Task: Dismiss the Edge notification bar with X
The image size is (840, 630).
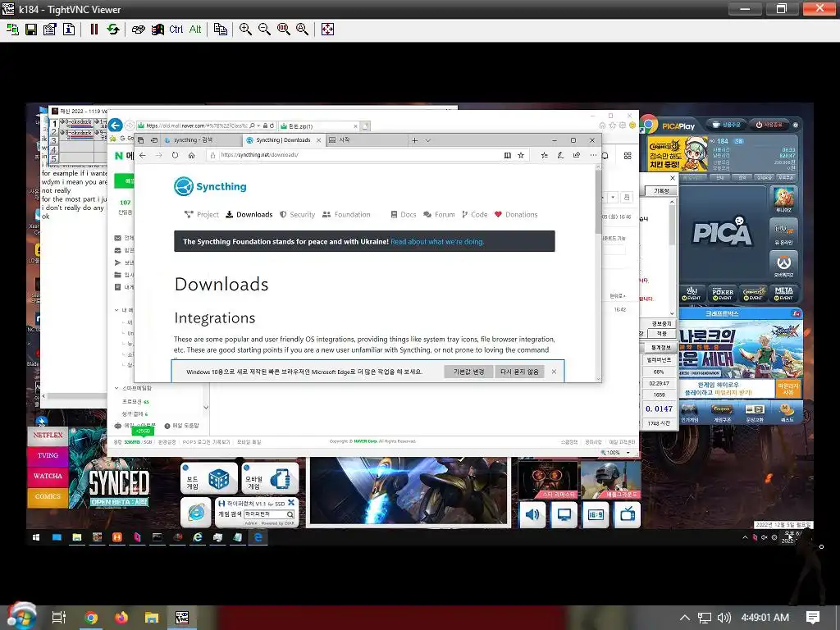Action: click(554, 372)
